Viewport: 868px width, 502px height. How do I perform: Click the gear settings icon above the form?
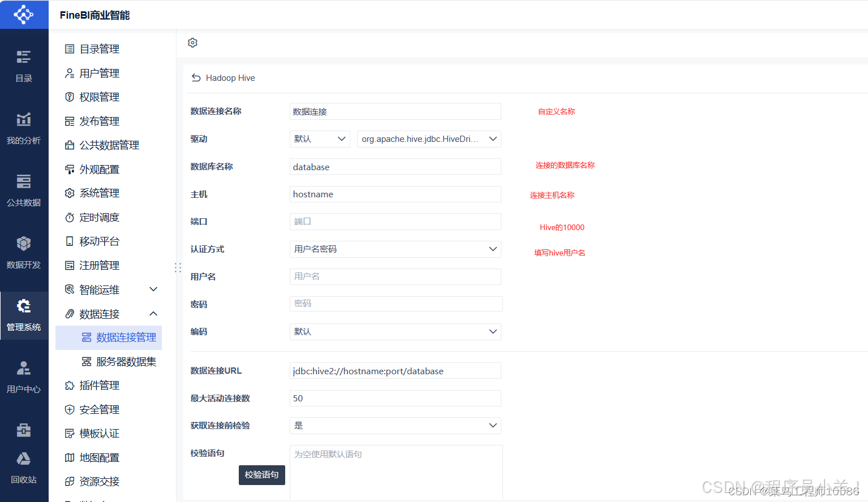(x=192, y=43)
